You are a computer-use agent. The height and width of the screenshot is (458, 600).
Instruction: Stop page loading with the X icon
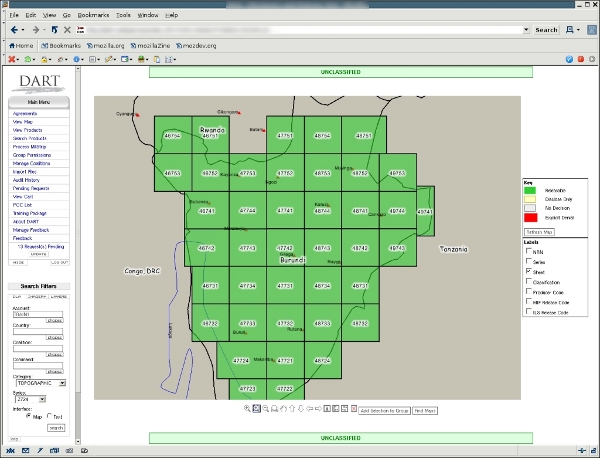click(x=67, y=30)
